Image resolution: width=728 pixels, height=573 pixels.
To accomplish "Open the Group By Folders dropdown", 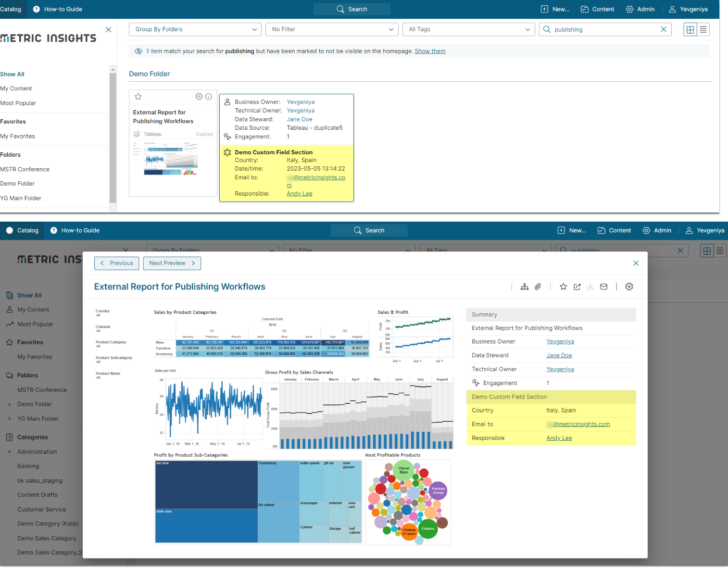I will tap(195, 29).
